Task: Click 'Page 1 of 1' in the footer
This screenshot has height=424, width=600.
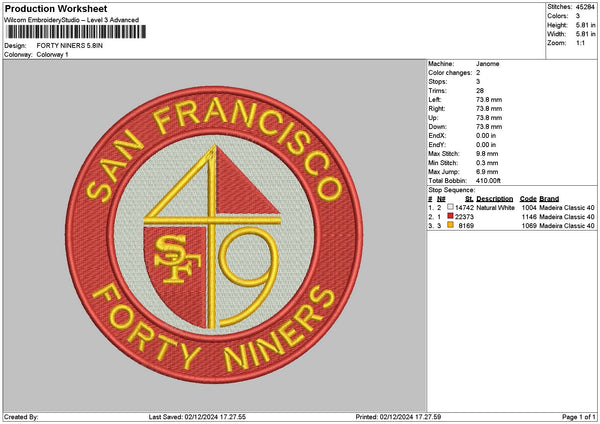Action: coord(579,417)
